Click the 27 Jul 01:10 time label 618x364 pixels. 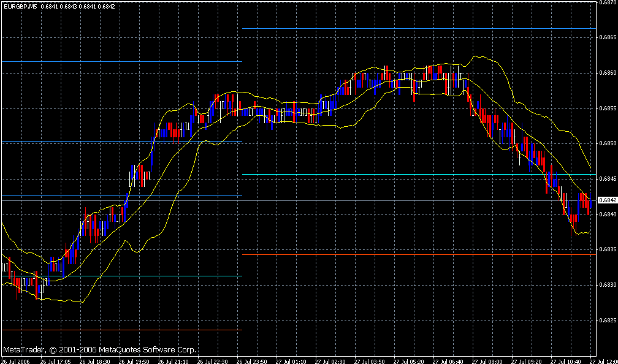(x=289, y=361)
